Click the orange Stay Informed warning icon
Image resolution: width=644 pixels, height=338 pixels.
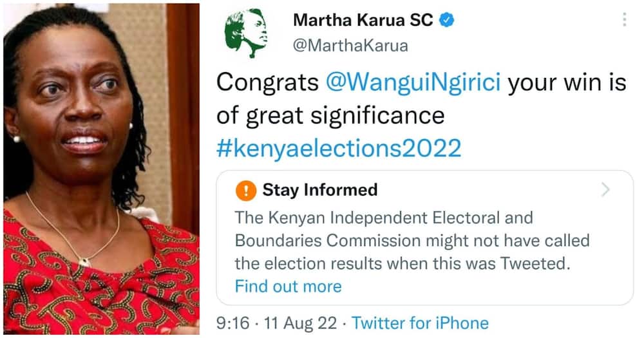point(246,191)
